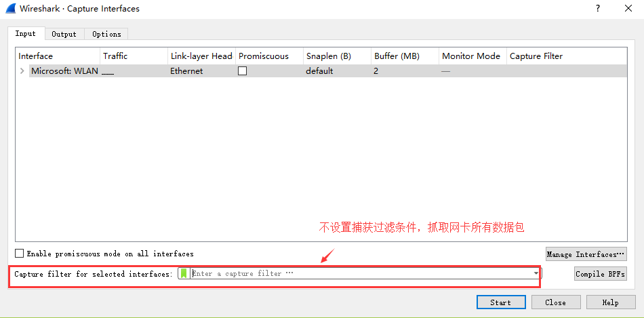This screenshot has width=644, height=318.
Task: Switch to the Options tab
Action: point(106,34)
